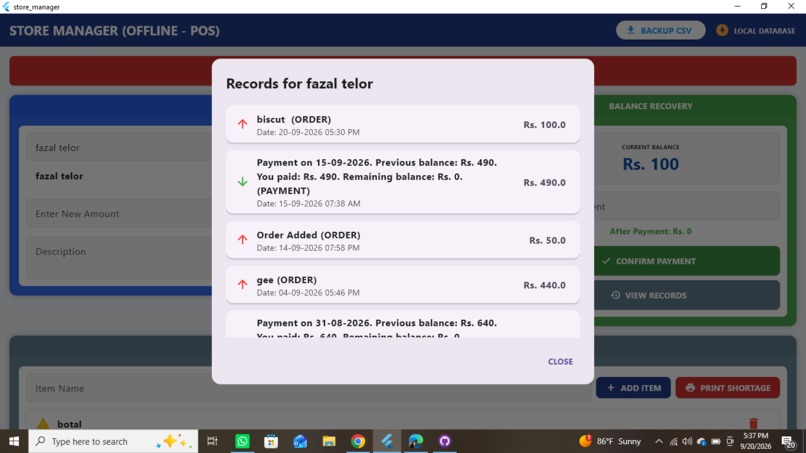Open the Windows Start menu
Viewport: 806px width, 453px height.
pyautogui.click(x=14, y=441)
